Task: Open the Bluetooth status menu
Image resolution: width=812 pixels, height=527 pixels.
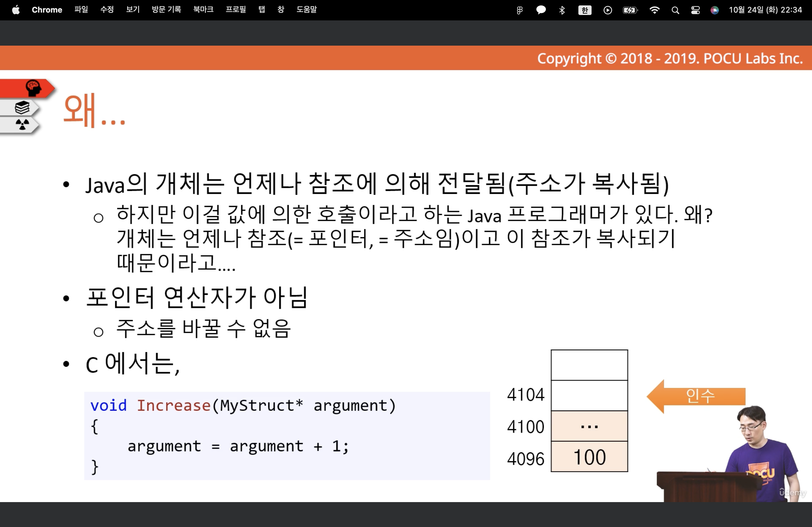Action: pos(562,10)
